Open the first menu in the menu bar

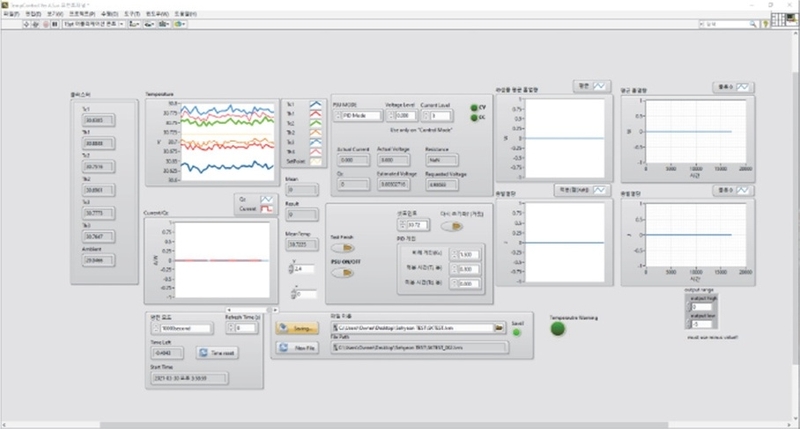coord(11,14)
